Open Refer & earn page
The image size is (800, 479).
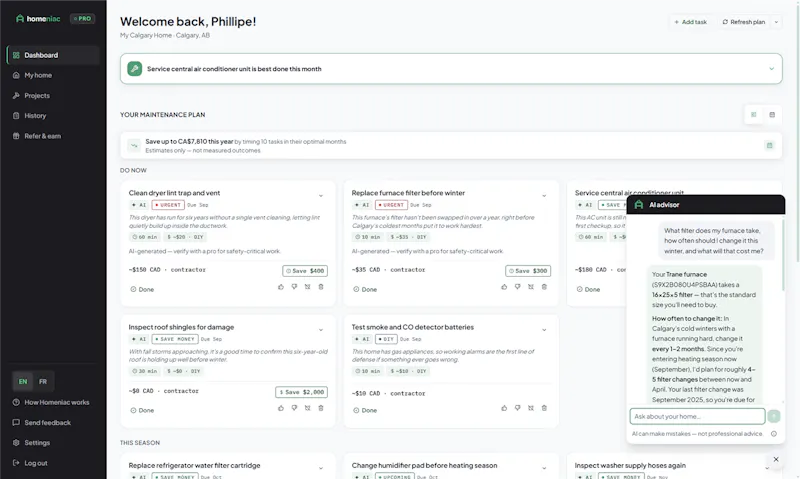coord(53,136)
